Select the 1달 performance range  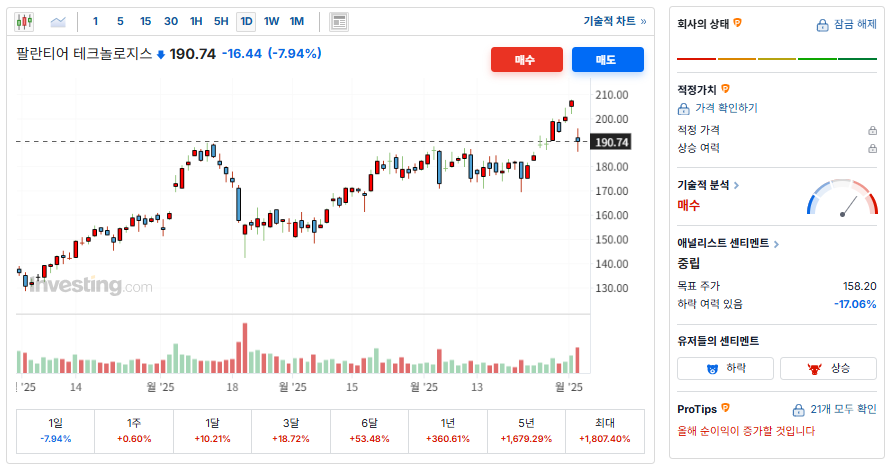(x=212, y=431)
